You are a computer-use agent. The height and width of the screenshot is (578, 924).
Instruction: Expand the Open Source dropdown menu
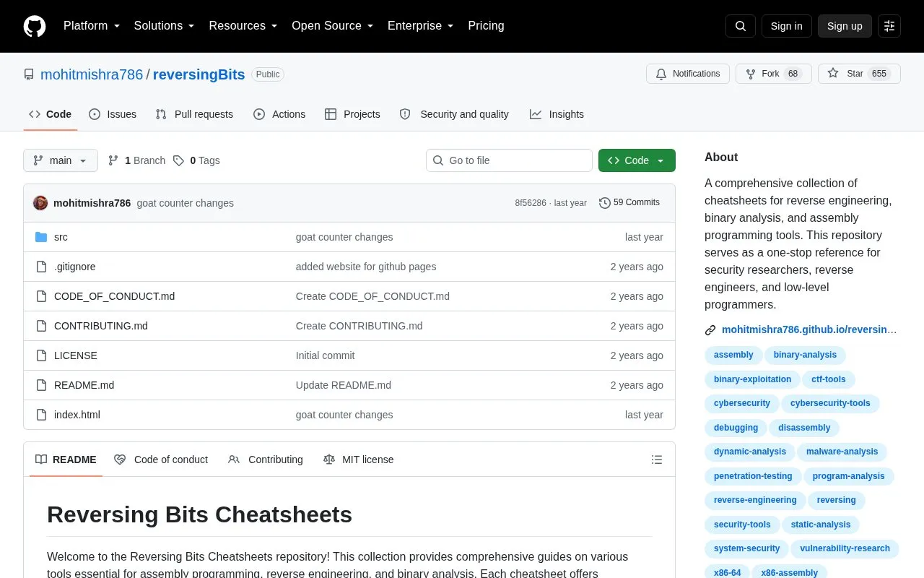333,26
